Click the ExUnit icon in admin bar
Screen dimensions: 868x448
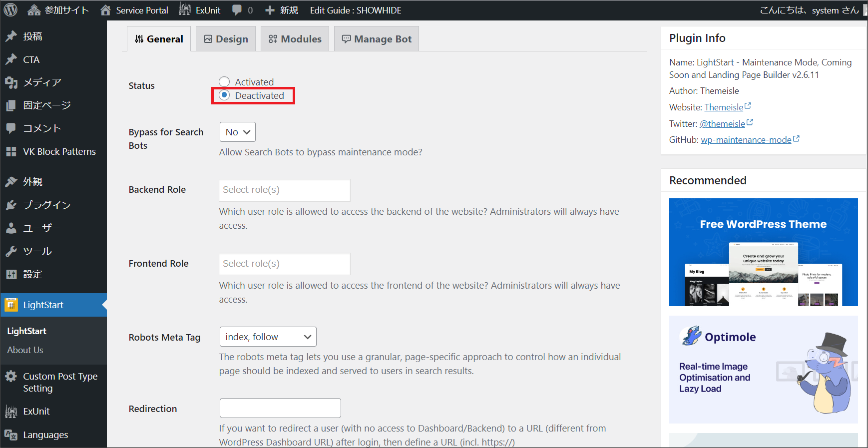[185, 10]
